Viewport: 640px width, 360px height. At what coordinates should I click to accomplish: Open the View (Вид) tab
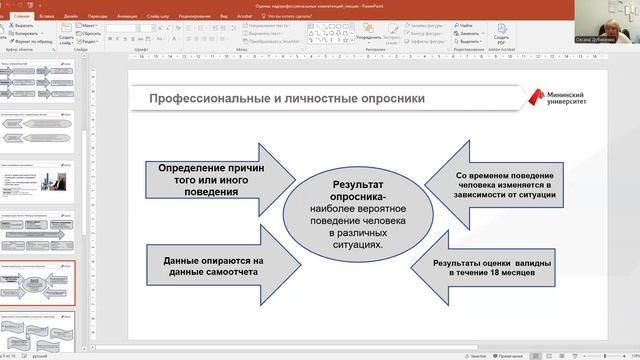tap(224, 16)
